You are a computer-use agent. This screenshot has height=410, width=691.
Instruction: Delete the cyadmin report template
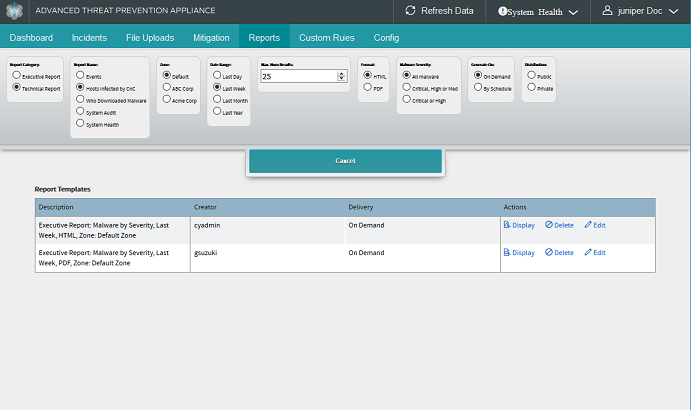[559, 225]
